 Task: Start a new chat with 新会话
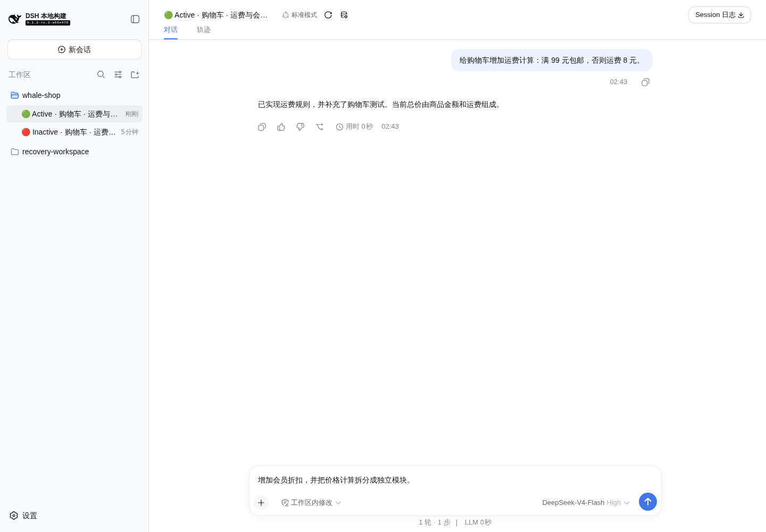tap(74, 49)
